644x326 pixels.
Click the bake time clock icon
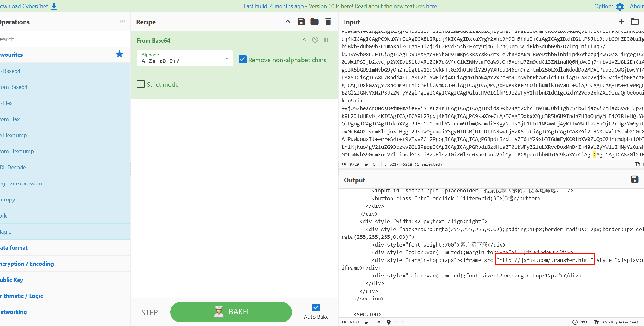point(575,322)
